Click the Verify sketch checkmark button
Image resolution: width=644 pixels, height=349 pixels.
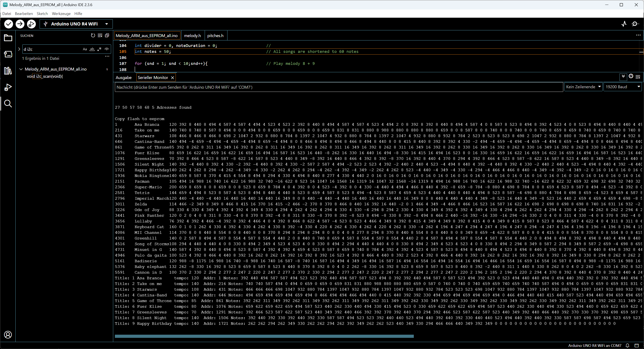(8, 24)
